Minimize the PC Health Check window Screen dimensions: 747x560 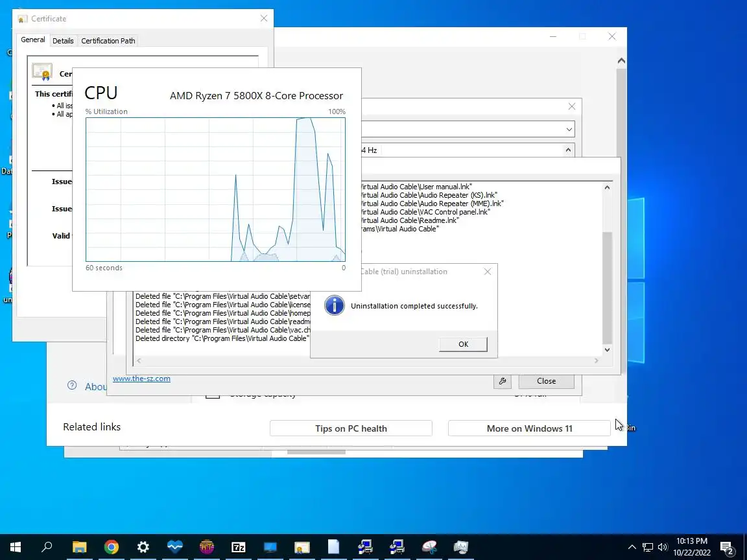pos(553,37)
